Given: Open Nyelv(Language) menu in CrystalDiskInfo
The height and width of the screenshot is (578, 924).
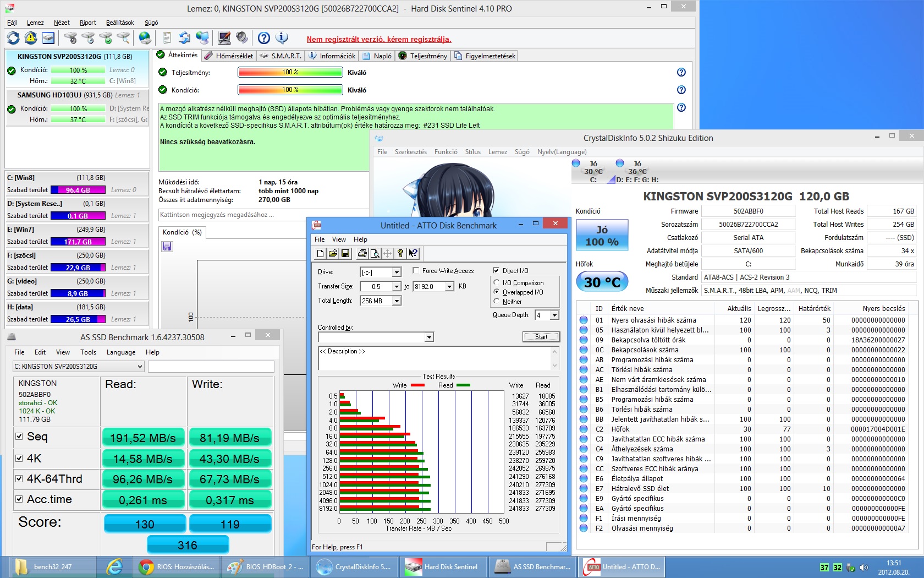Looking at the screenshot, I should tap(562, 152).
